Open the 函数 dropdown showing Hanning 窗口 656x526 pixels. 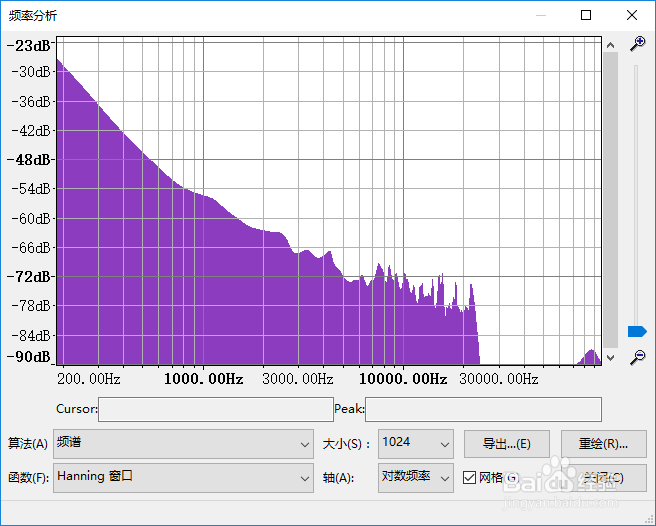click(183, 477)
